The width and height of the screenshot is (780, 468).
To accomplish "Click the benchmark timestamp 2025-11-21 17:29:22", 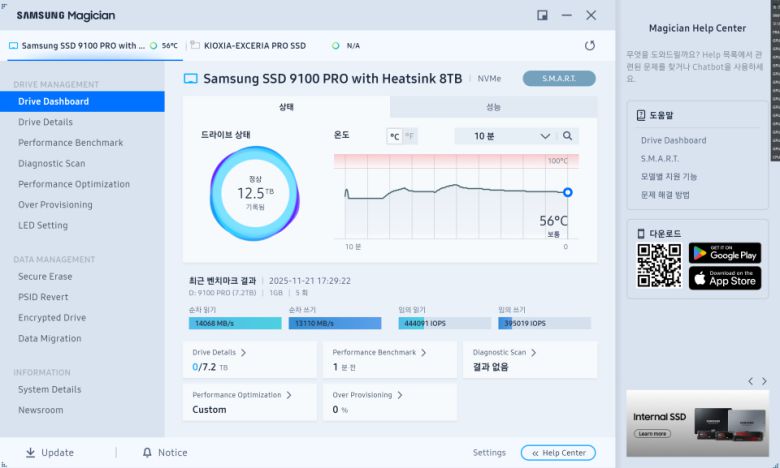I will (309, 281).
